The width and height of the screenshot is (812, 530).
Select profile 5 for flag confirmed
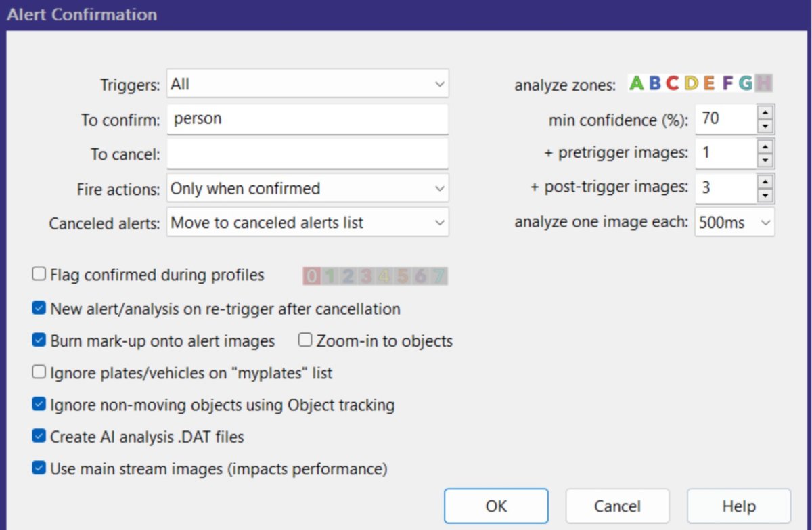(403, 276)
